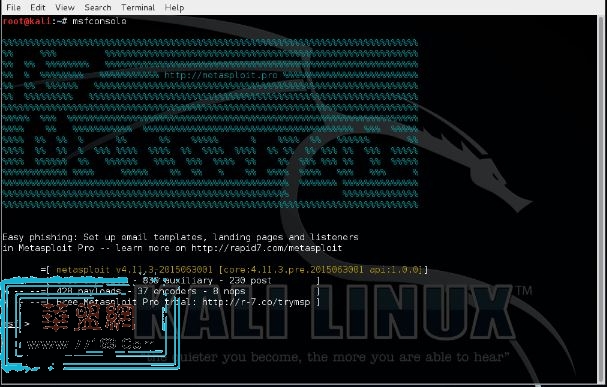Click the 'in Metasploit Pro -- learn more' line
This screenshot has height=387, width=607.
pyautogui.click(x=172, y=248)
